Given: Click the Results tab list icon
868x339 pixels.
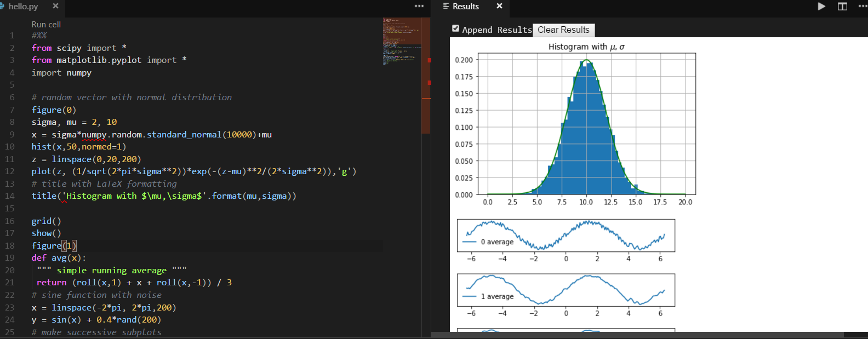Looking at the screenshot, I should pyautogui.click(x=446, y=6).
